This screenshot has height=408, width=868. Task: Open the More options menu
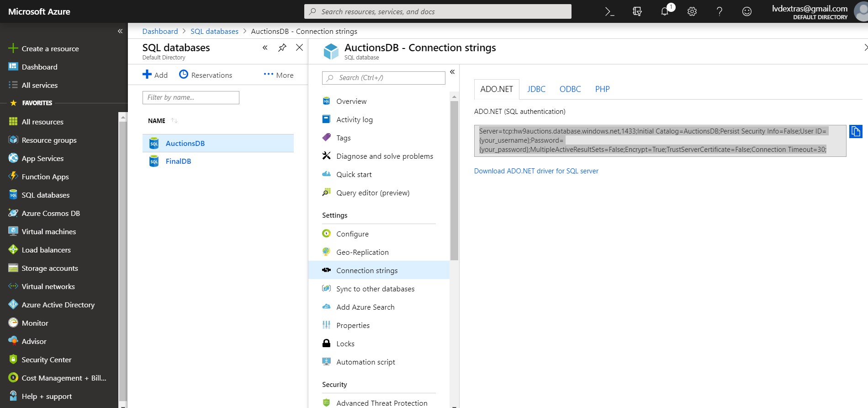point(279,75)
